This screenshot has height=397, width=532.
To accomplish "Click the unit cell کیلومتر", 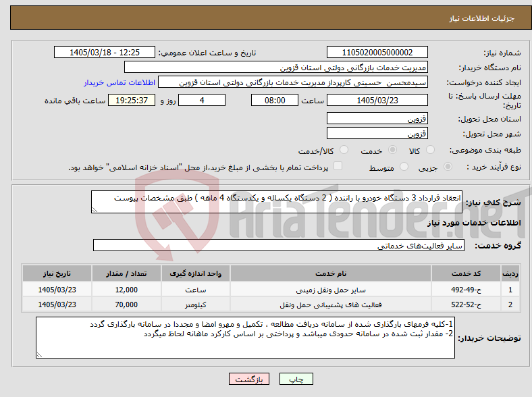I will 196,305.
